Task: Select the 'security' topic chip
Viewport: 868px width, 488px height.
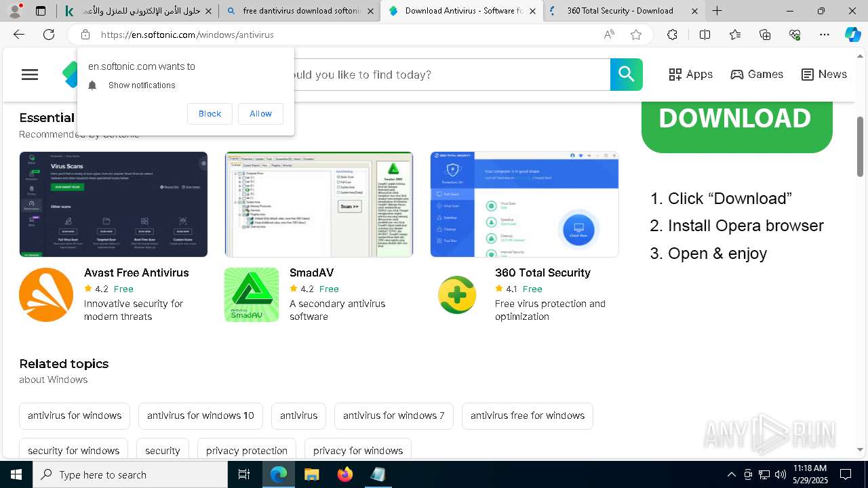Action: (163, 449)
